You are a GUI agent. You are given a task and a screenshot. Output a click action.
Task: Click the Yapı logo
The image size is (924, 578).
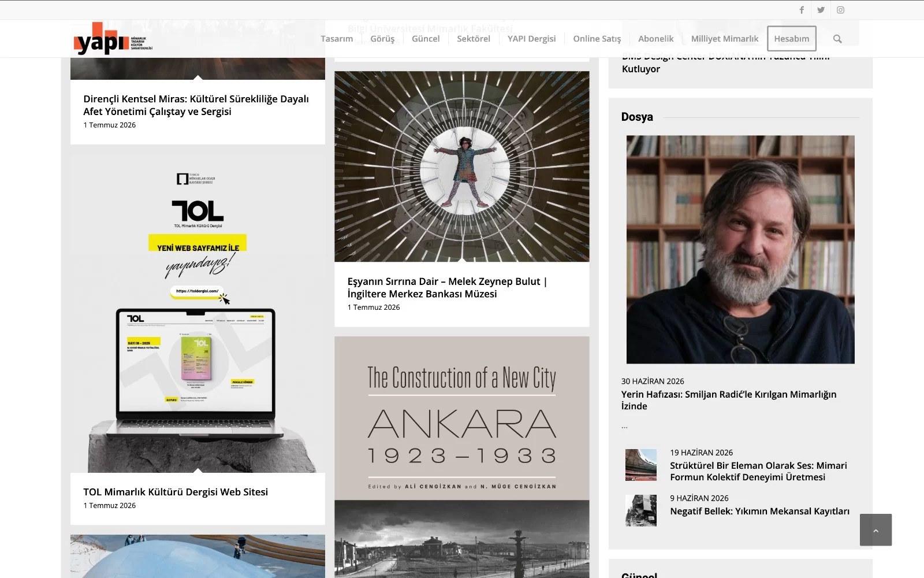(x=113, y=39)
